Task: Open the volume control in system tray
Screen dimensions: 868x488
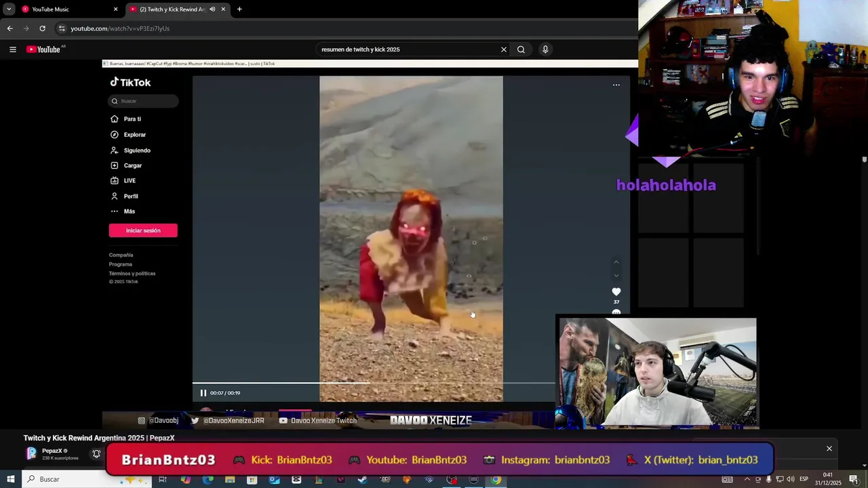Action: pos(791,479)
